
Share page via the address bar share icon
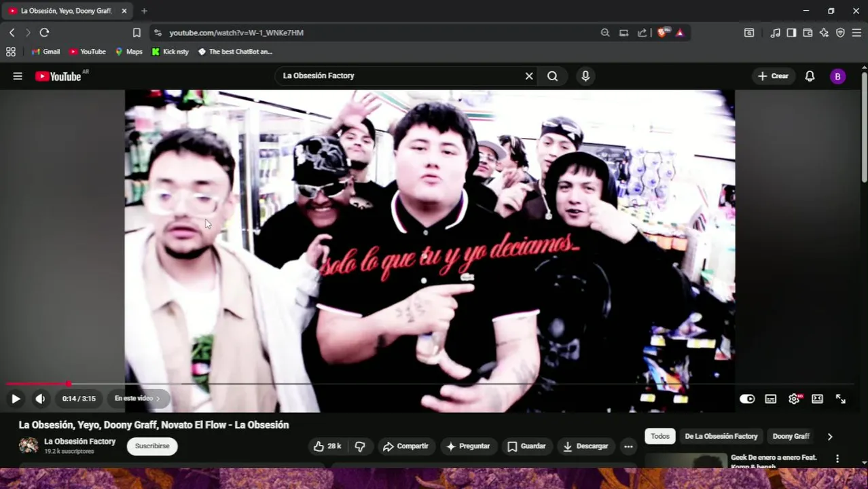(x=642, y=33)
